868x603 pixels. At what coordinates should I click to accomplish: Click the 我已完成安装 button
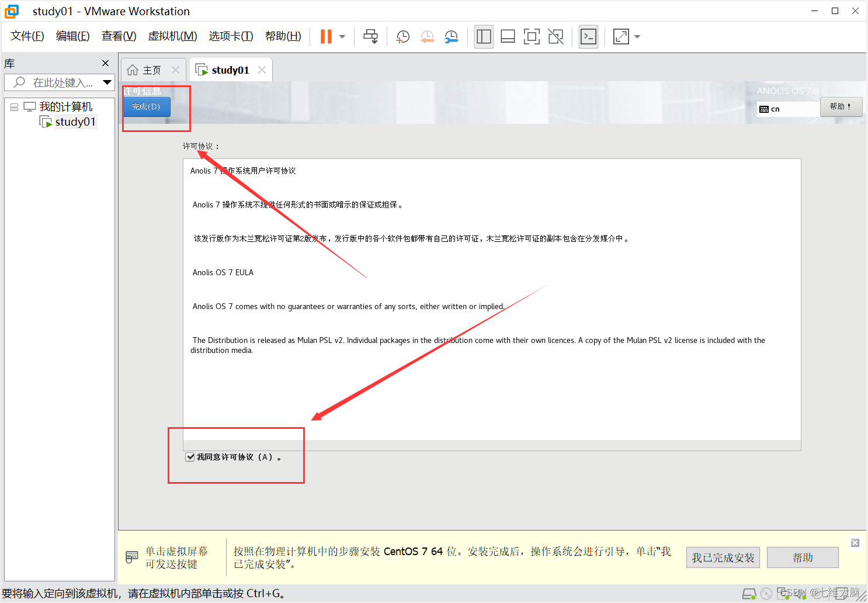(723, 557)
